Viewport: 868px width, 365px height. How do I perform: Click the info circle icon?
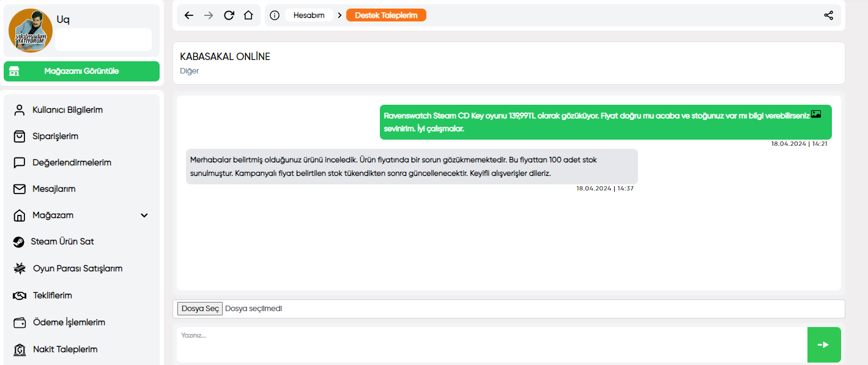tap(275, 15)
